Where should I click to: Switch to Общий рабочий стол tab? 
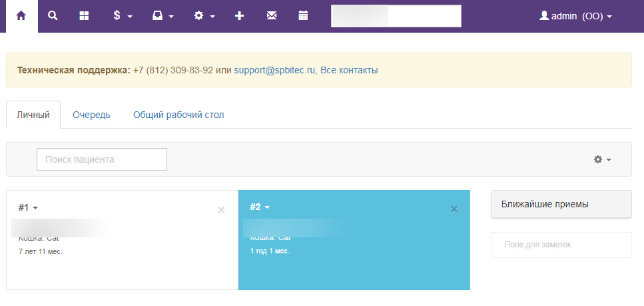point(178,115)
